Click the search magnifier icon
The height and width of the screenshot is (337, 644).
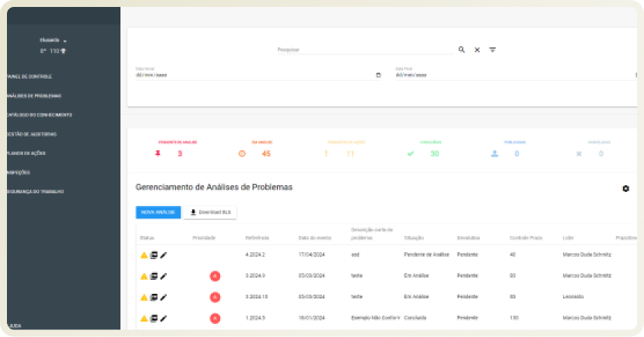[461, 49]
